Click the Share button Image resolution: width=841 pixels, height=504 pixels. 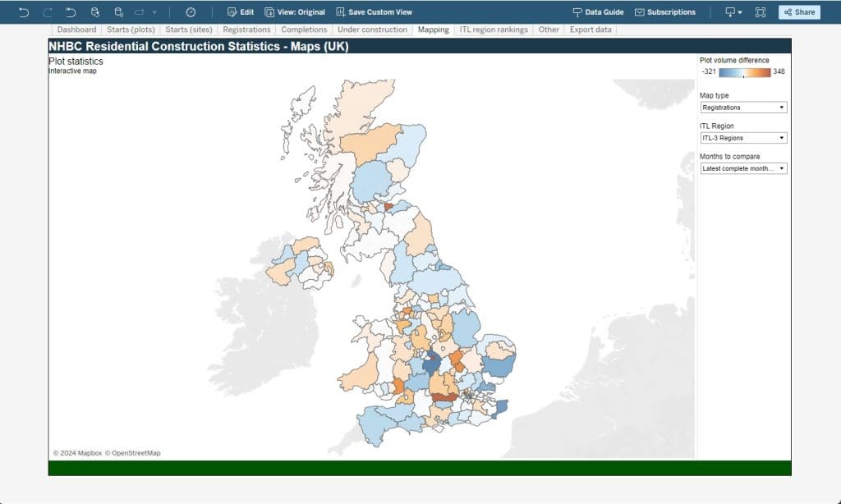pos(798,12)
